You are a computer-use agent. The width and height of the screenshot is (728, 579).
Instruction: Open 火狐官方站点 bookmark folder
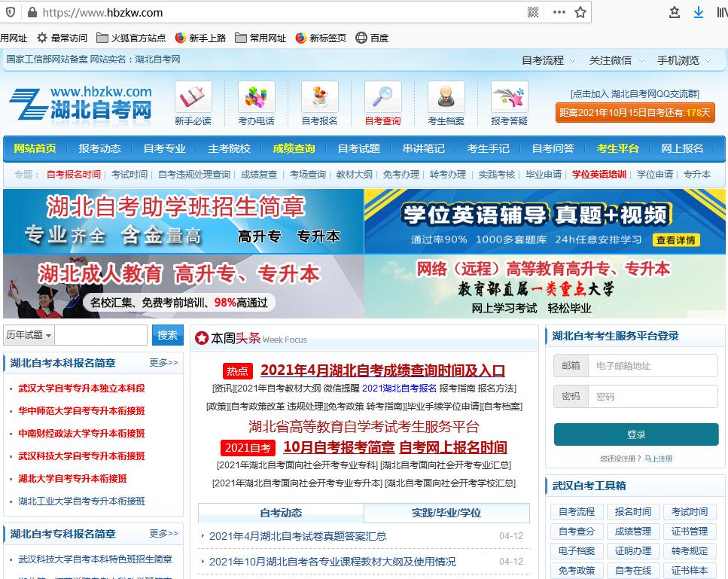click(x=131, y=38)
